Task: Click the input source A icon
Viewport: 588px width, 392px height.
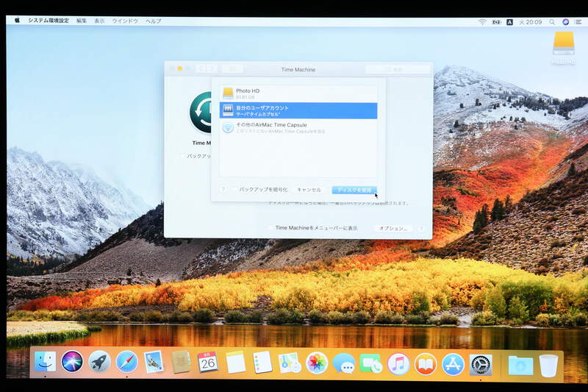Action: [509, 22]
